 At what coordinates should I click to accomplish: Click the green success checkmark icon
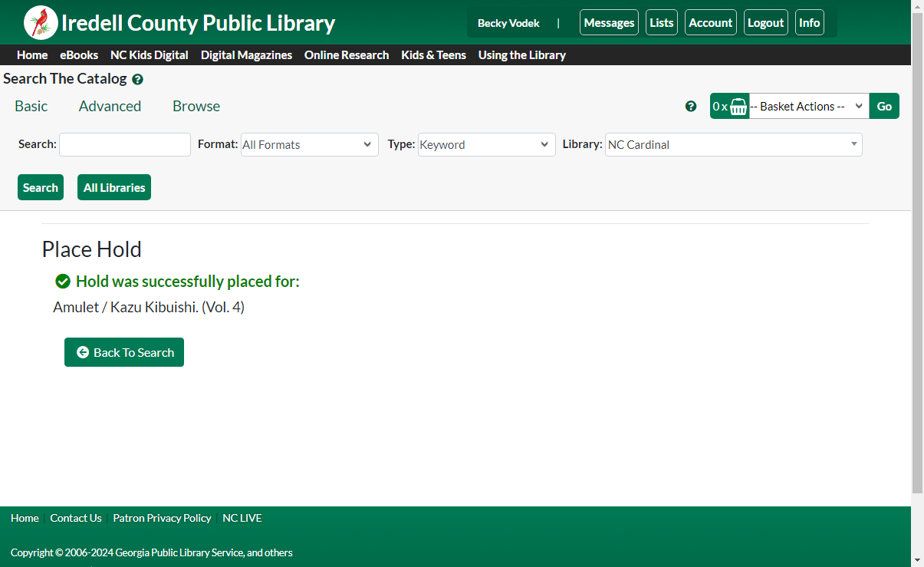[x=63, y=282]
